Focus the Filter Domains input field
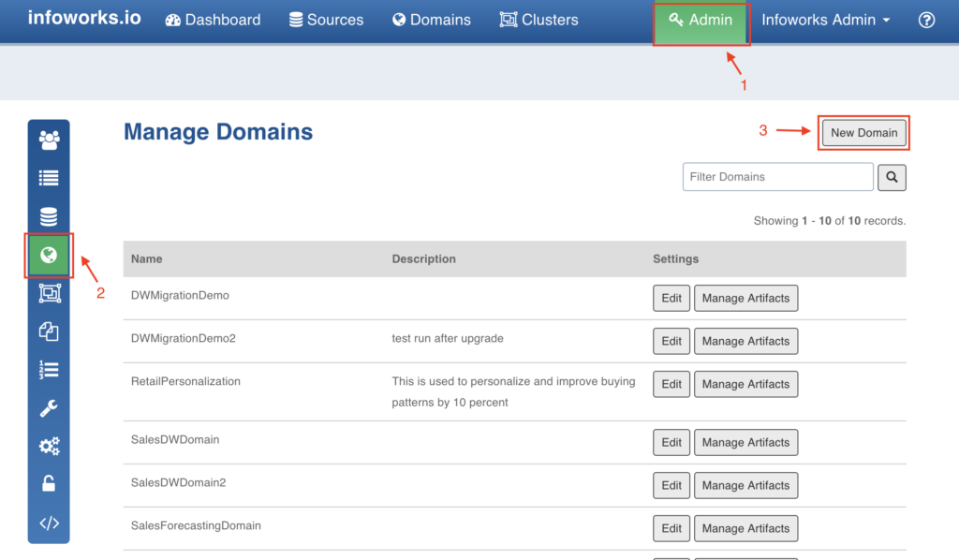This screenshot has width=959, height=560. click(x=778, y=177)
